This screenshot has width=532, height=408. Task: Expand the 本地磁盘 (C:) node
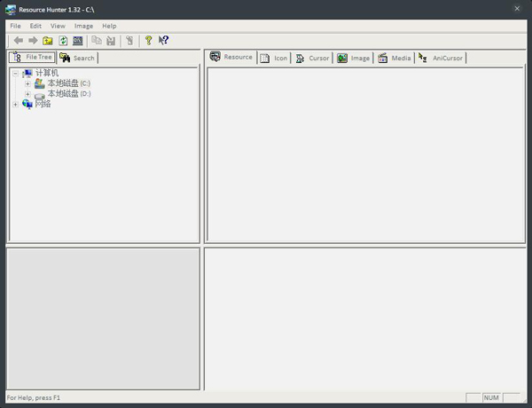27,83
